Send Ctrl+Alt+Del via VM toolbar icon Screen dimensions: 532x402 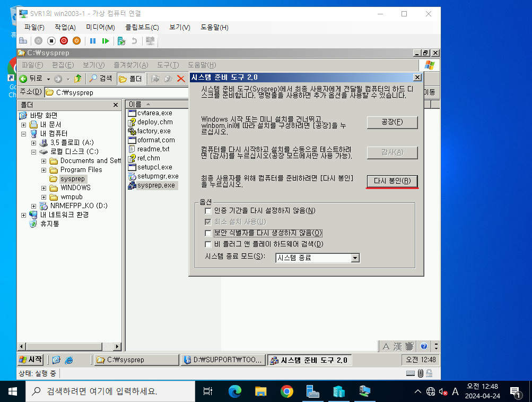pos(23,41)
